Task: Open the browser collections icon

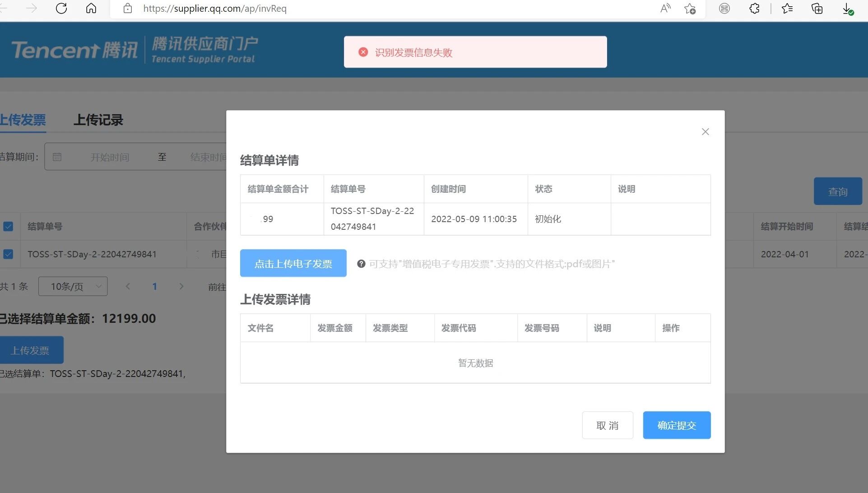Action: click(x=817, y=8)
